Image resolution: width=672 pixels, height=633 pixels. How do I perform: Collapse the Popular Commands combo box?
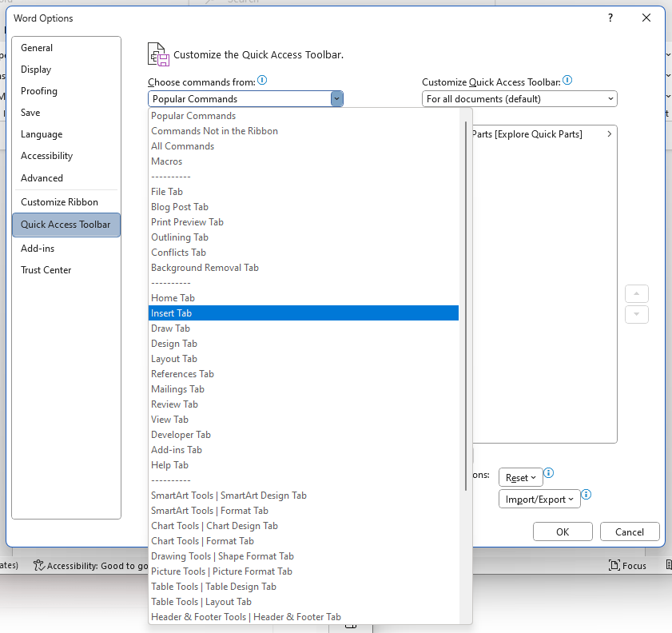[336, 99]
